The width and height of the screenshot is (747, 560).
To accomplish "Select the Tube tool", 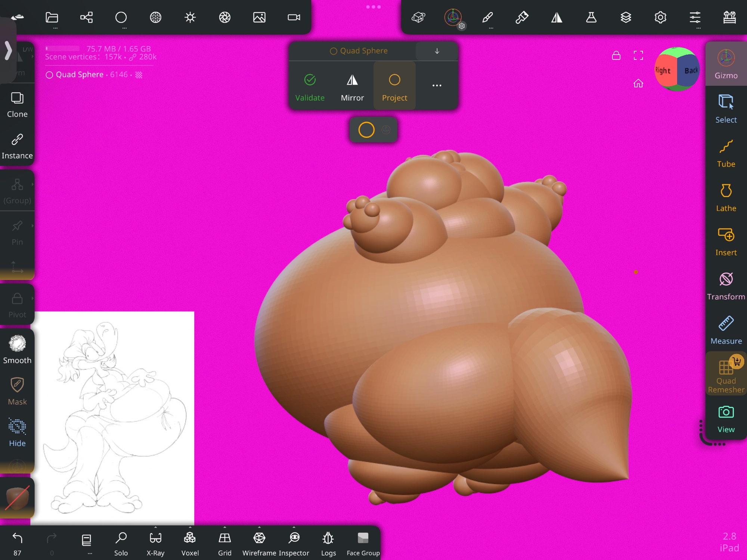I will [x=726, y=153].
